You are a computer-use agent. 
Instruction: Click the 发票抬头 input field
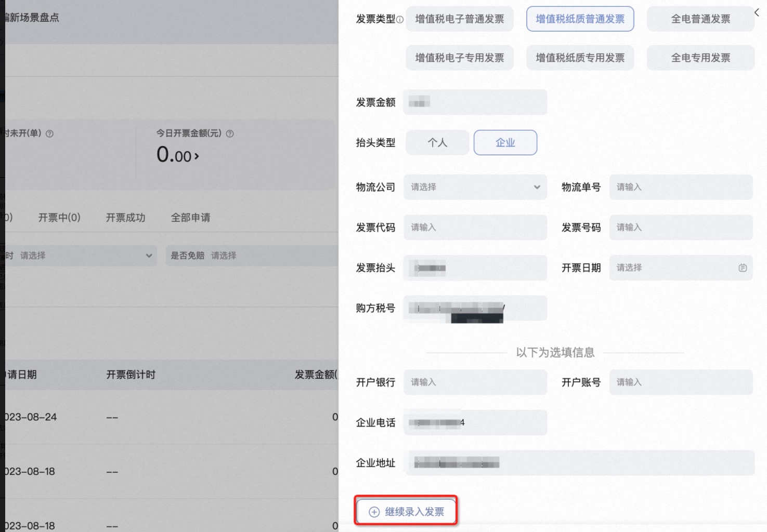point(475,268)
